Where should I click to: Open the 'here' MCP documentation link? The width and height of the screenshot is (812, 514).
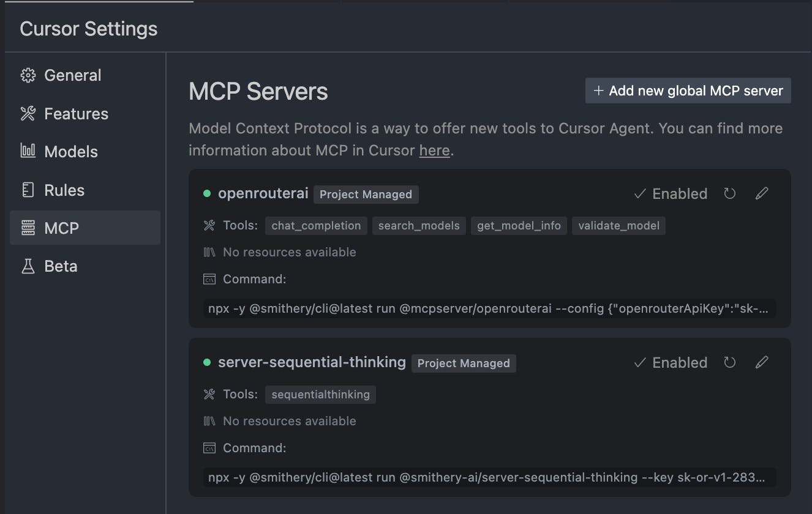pos(434,151)
